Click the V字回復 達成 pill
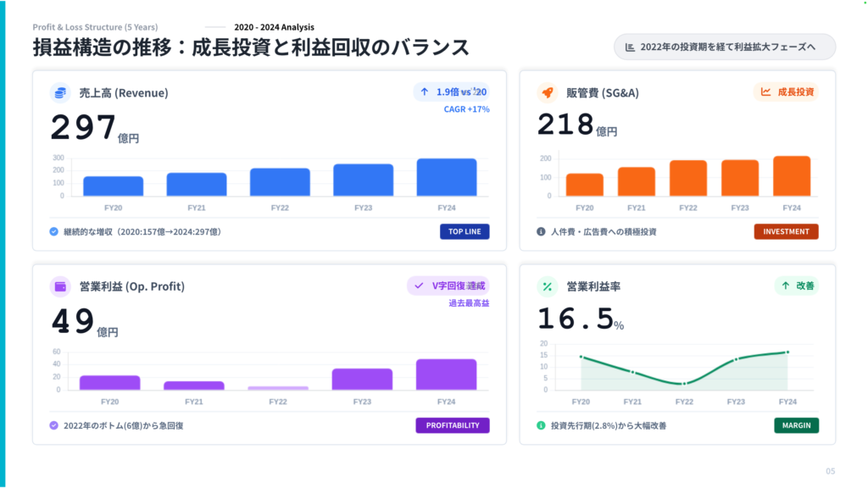The width and height of the screenshot is (868, 488). pos(449,286)
